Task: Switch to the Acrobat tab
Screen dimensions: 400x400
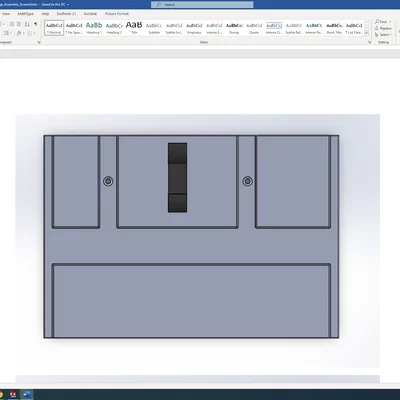Action: click(90, 14)
